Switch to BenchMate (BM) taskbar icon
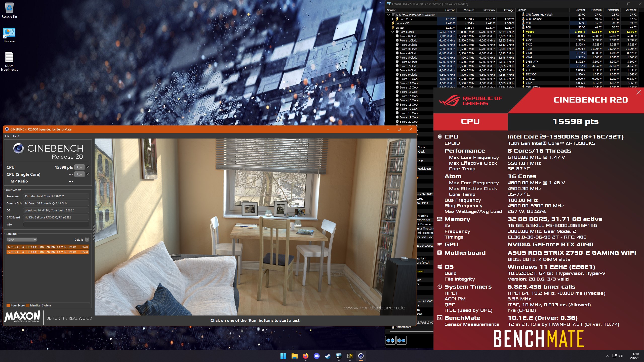Screen dimensions: 644x362 [x=350, y=356]
